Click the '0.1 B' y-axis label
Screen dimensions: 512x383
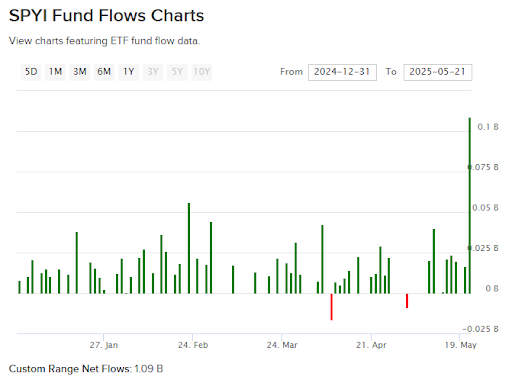pos(488,127)
